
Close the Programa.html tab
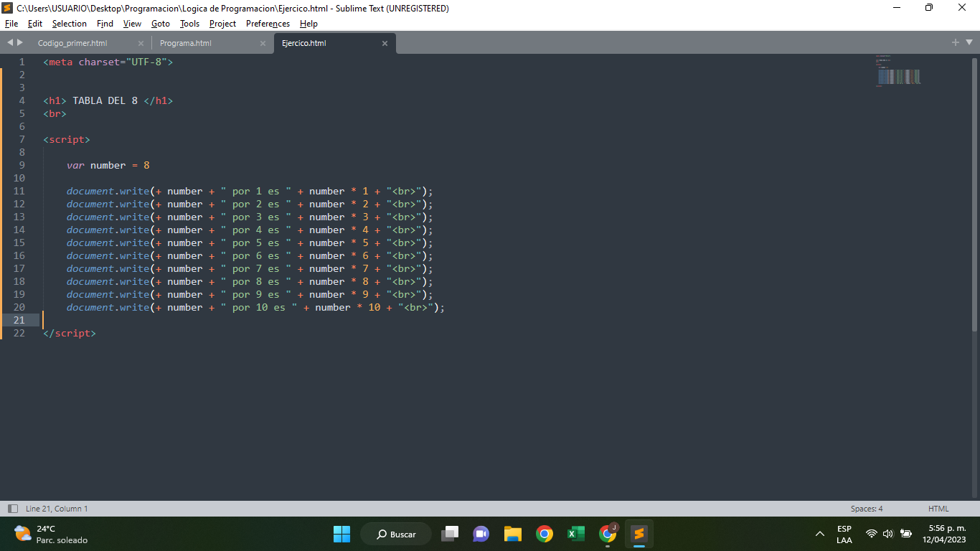tap(263, 43)
